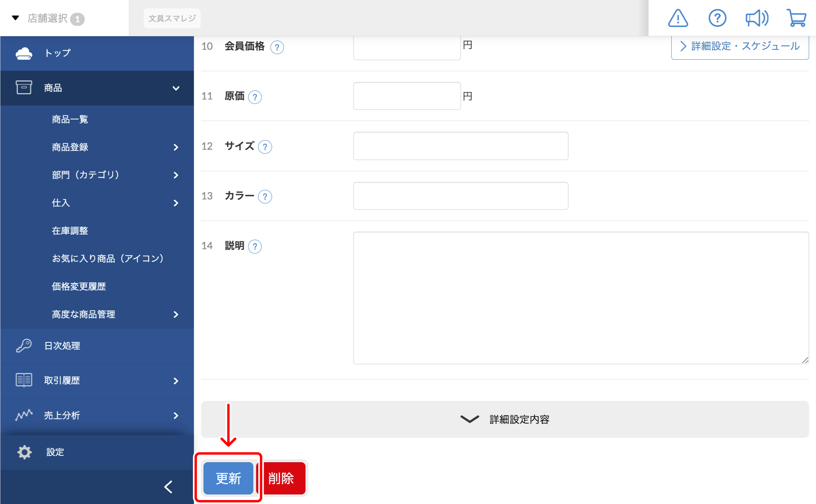Open 詳細設定・スケジュール button
This screenshot has width=816, height=504.
click(740, 46)
